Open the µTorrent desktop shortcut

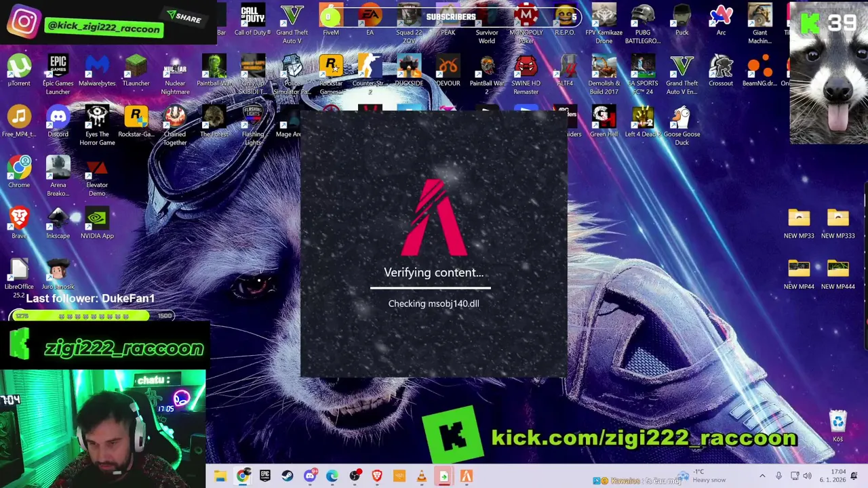[x=19, y=71]
